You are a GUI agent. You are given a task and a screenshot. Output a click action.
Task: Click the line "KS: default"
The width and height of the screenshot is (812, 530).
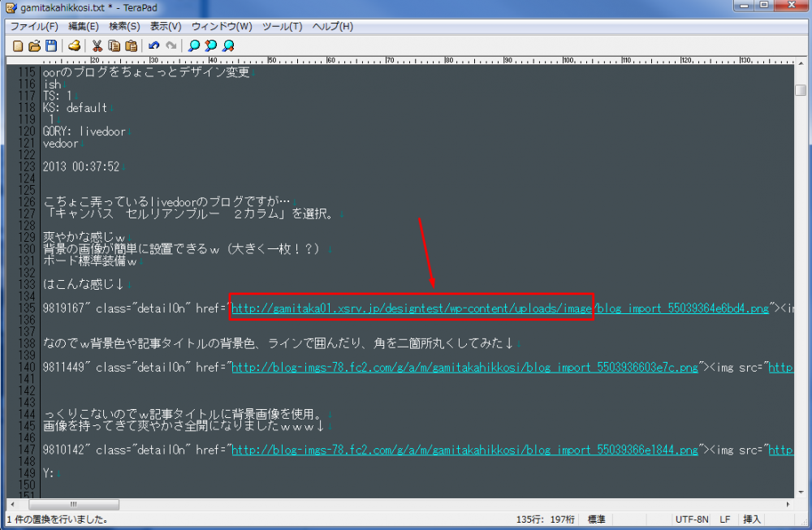[75, 108]
